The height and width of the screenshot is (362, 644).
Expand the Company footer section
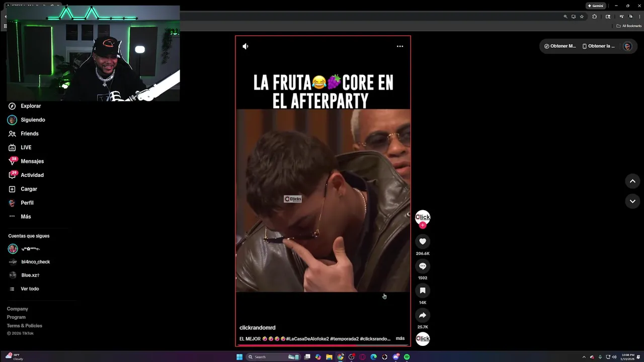[18, 309]
